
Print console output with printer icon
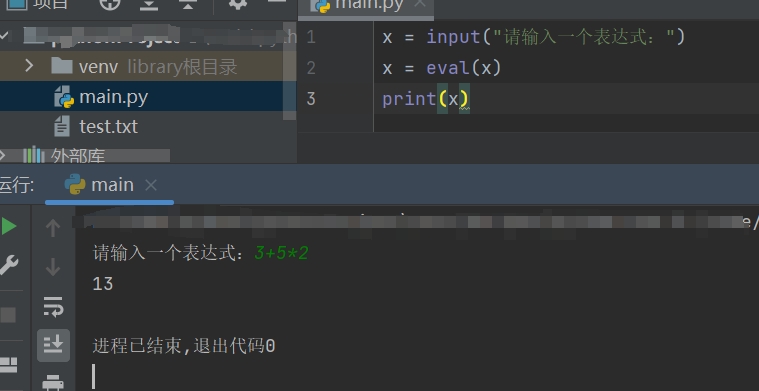click(53, 383)
